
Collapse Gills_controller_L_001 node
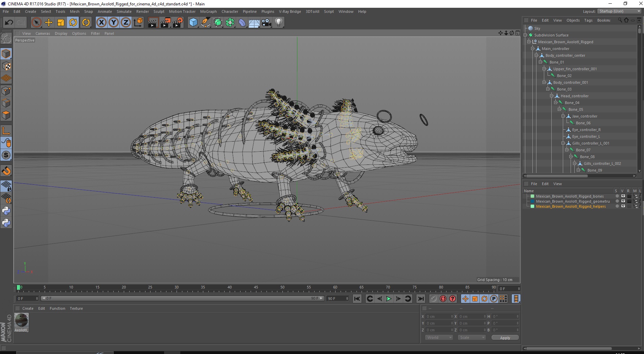[x=563, y=143]
